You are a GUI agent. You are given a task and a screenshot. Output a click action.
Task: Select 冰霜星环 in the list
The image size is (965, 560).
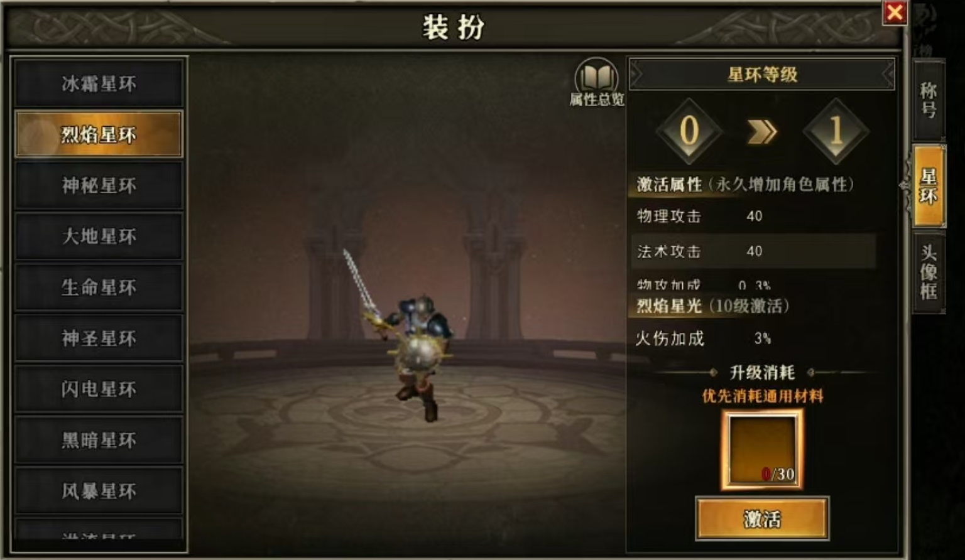(99, 83)
